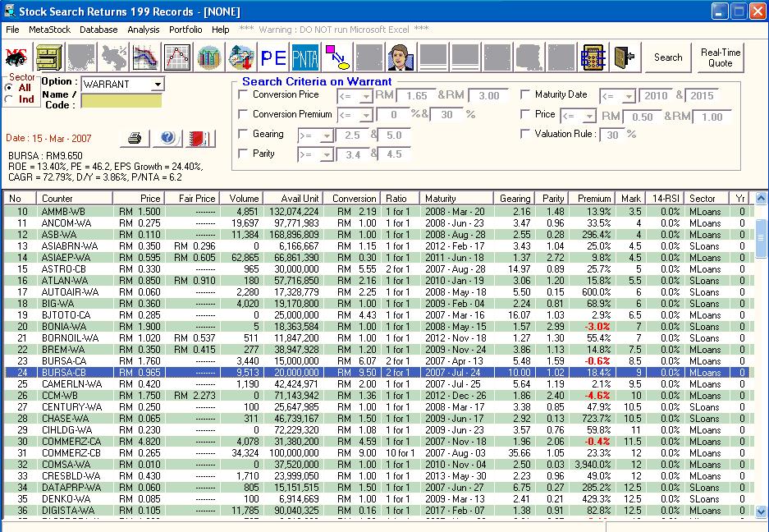Click the PE ratio toolbar icon
The width and height of the screenshot is (769, 532).
[272, 58]
